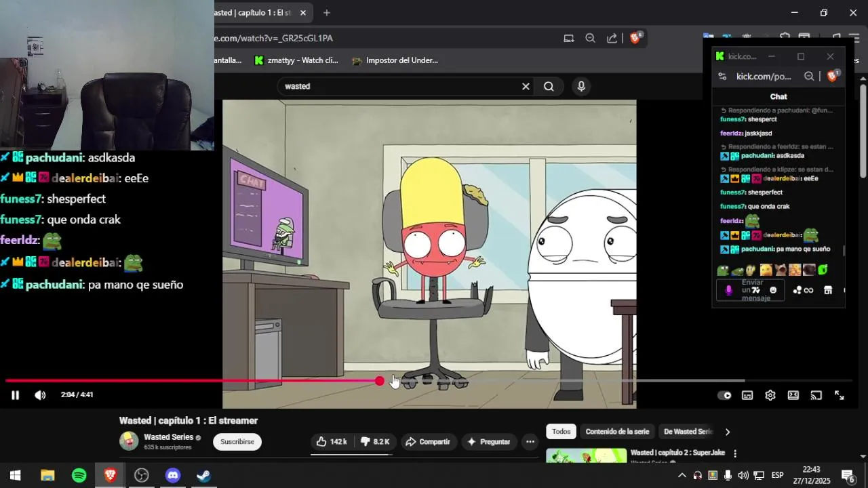The height and width of the screenshot is (488, 868).
Task: Open the system volume control
Action: pyautogui.click(x=743, y=475)
